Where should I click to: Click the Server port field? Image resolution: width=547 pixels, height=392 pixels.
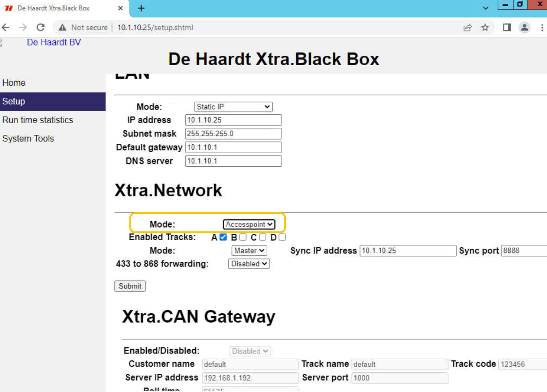click(400, 378)
